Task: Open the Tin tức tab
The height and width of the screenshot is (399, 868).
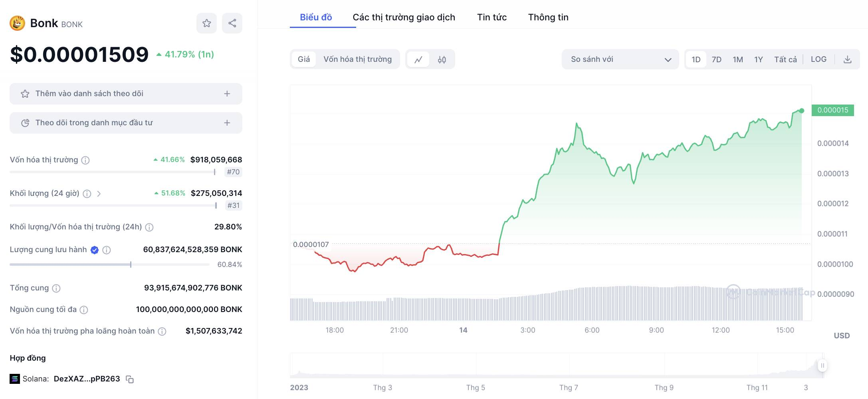Action: point(492,17)
